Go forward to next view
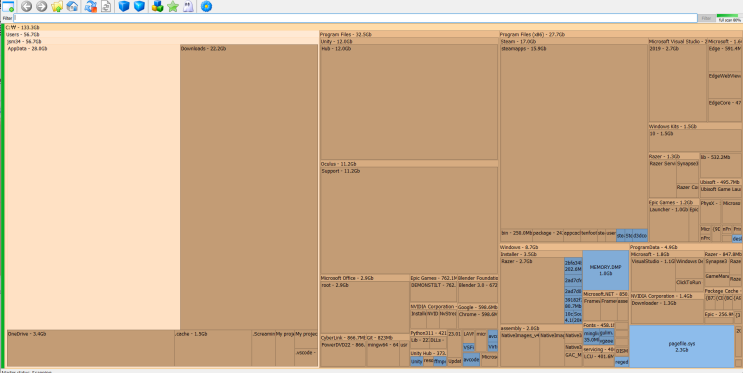 coord(41,6)
